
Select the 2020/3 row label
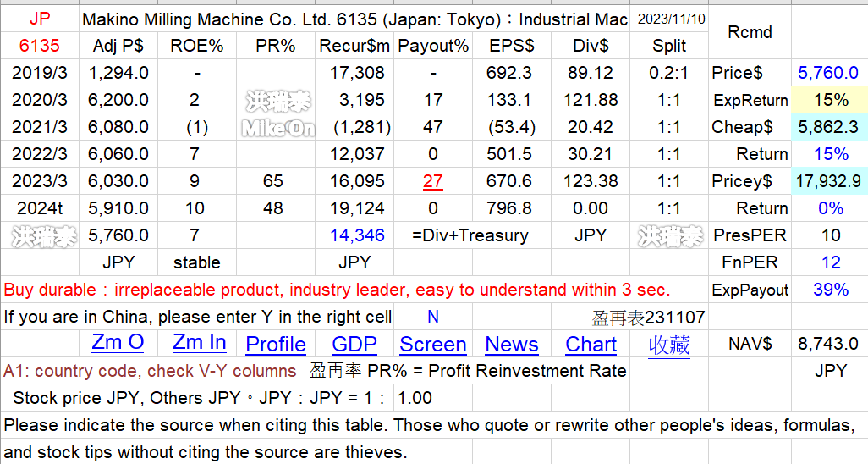[x=40, y=100]
